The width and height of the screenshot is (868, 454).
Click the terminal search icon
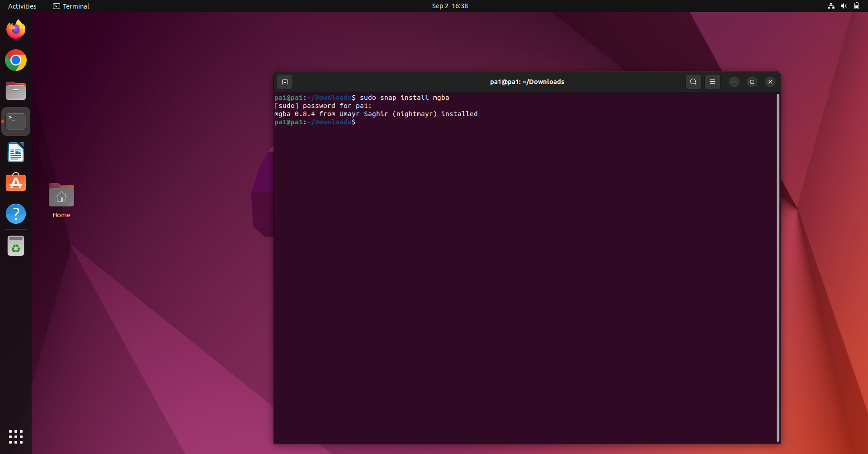693,82
